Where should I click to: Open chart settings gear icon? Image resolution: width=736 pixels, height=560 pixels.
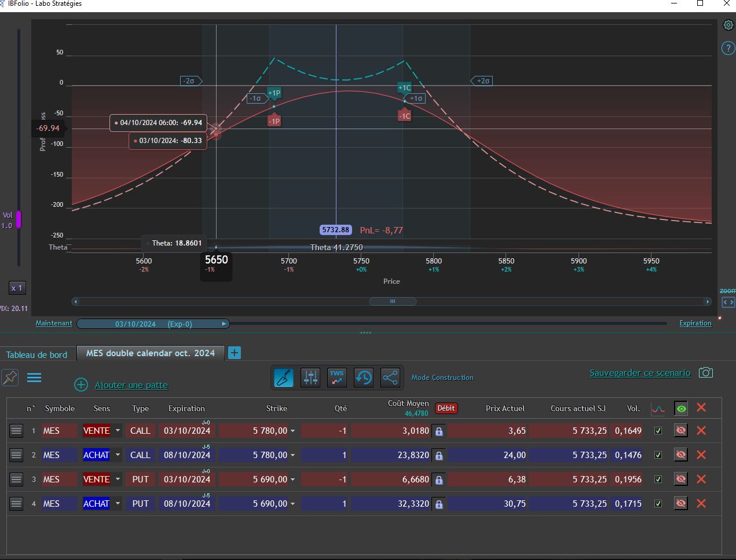pyautogui.click(x=728, y=25)
